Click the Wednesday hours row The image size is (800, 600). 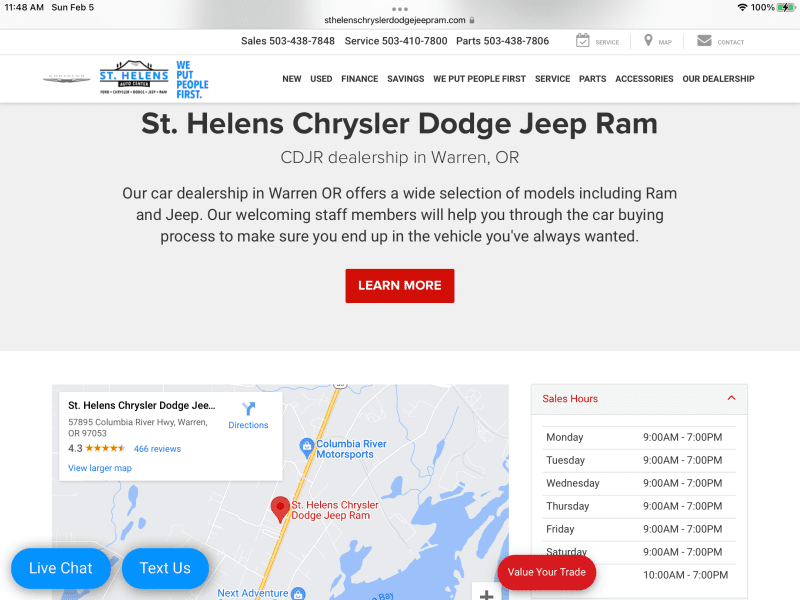[x=639, y=483]
